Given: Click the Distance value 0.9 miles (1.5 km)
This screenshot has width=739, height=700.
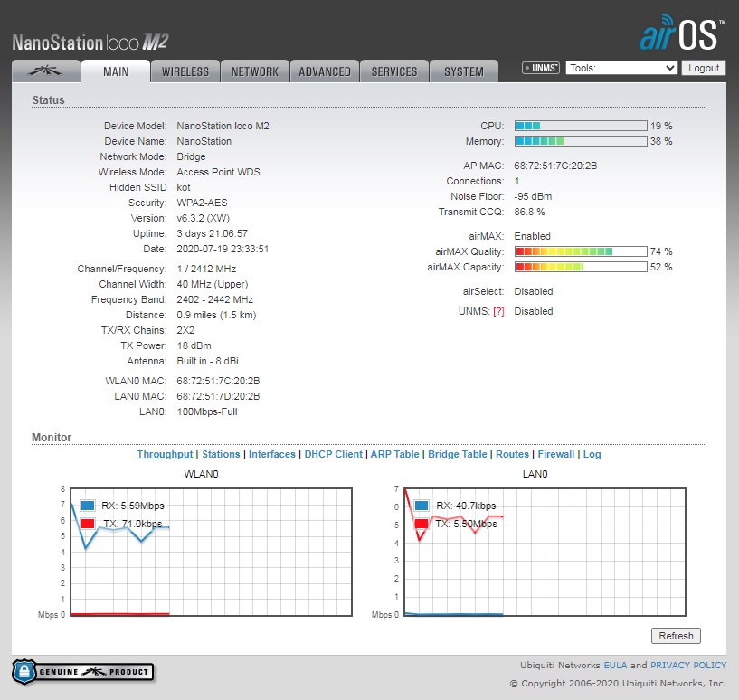Looking at the screenshot, I should click(x=216, y=315).
